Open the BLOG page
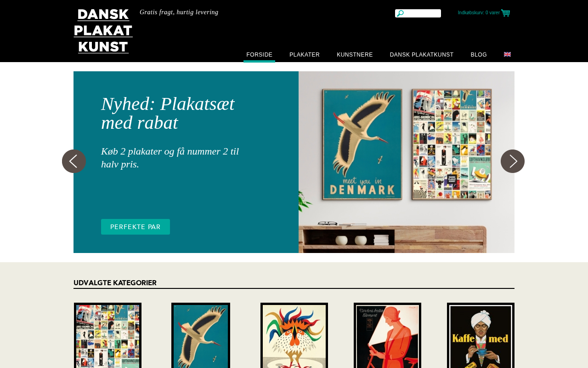 pyautogui.click(x=479, y=55)
